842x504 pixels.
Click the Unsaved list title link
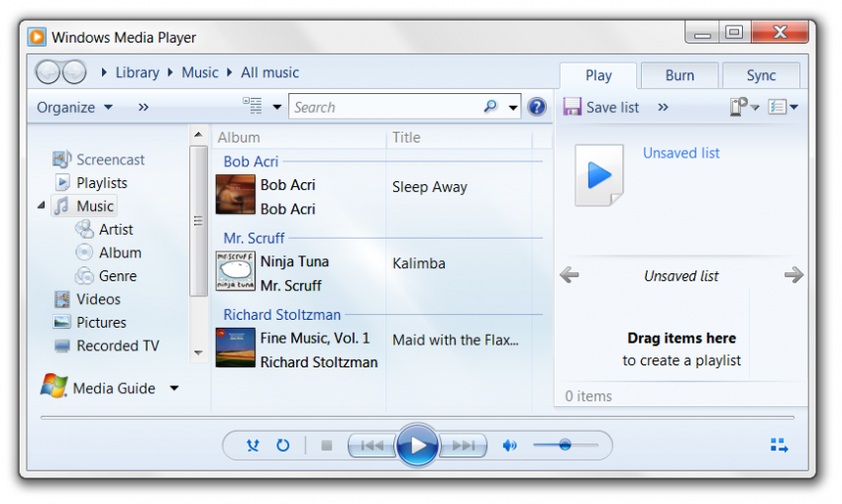point(681,152)
